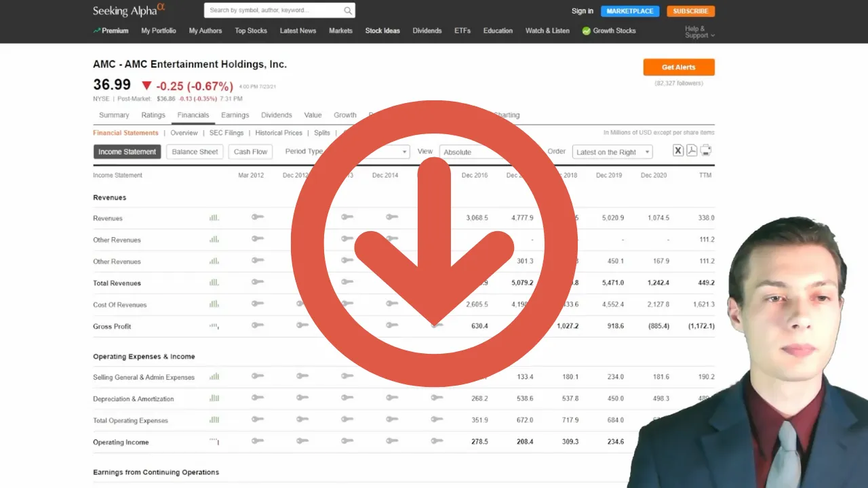Open Depreciation & Amortization chart icon

point(214,399)
